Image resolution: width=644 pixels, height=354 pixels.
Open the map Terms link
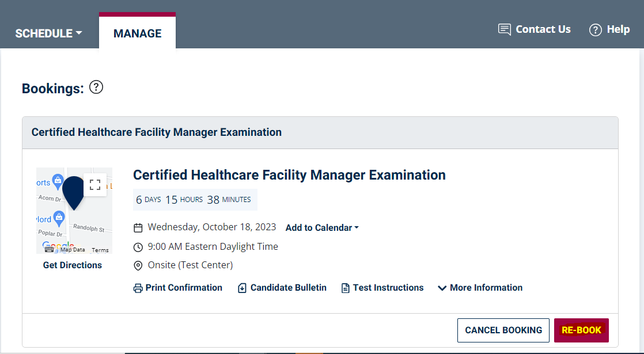point(100,250)
